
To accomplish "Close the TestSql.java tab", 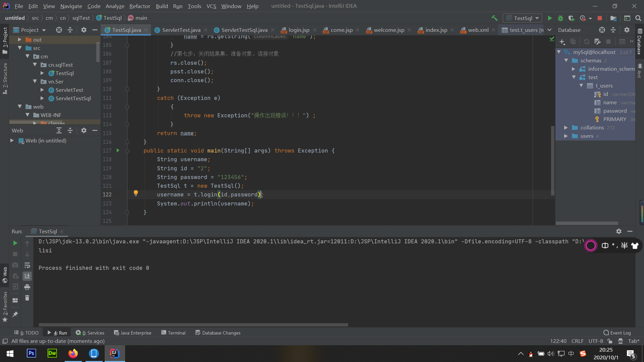I will (x=146, y=30).
